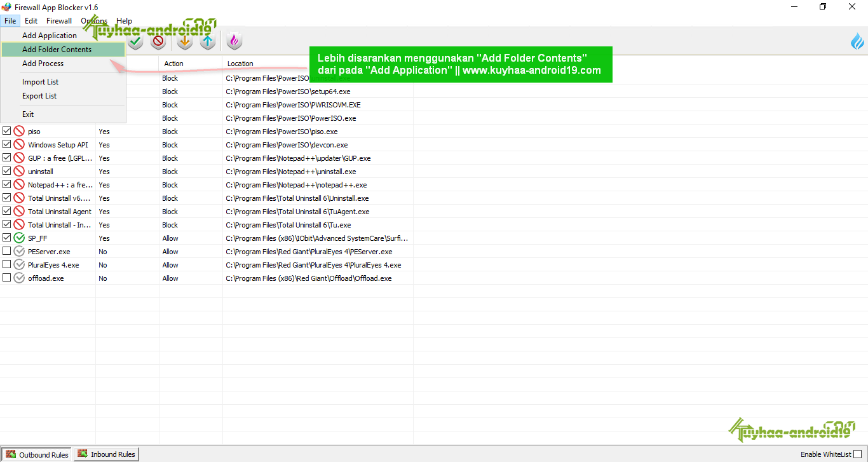Click block icon on GUP row
The width and height of the screenshot is (868, 462).
tap(19, 158)
